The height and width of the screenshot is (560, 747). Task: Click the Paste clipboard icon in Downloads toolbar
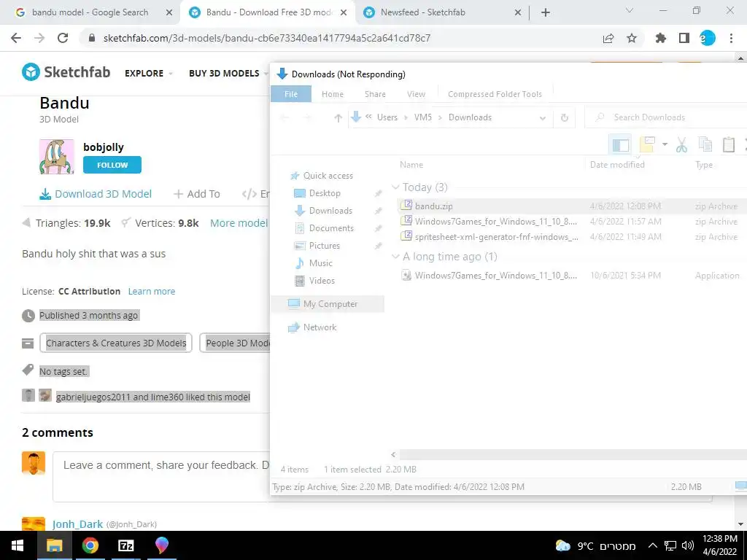click(x=729, y=145)
